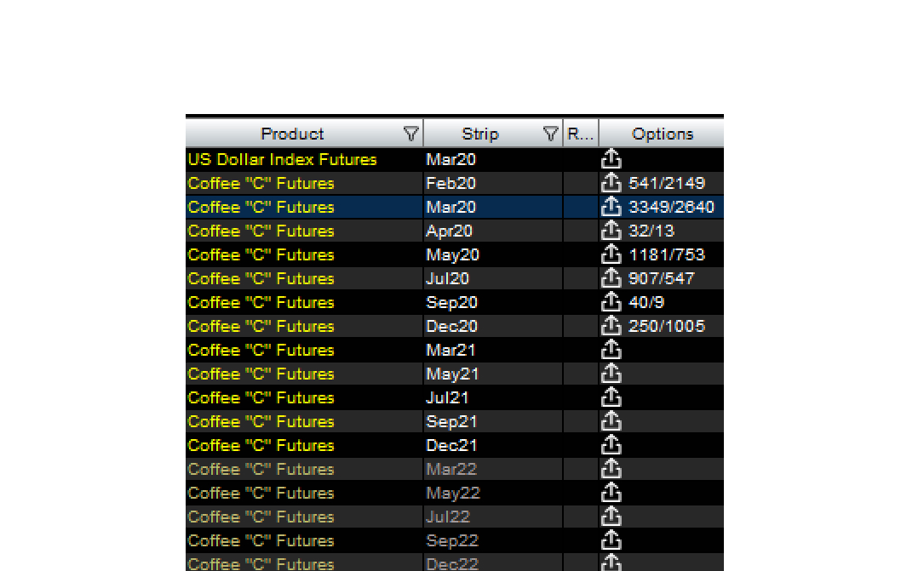Screen dimensions: 924x571
Task: Select the Apr20 strip cell
Action: [x=492, y=231]
